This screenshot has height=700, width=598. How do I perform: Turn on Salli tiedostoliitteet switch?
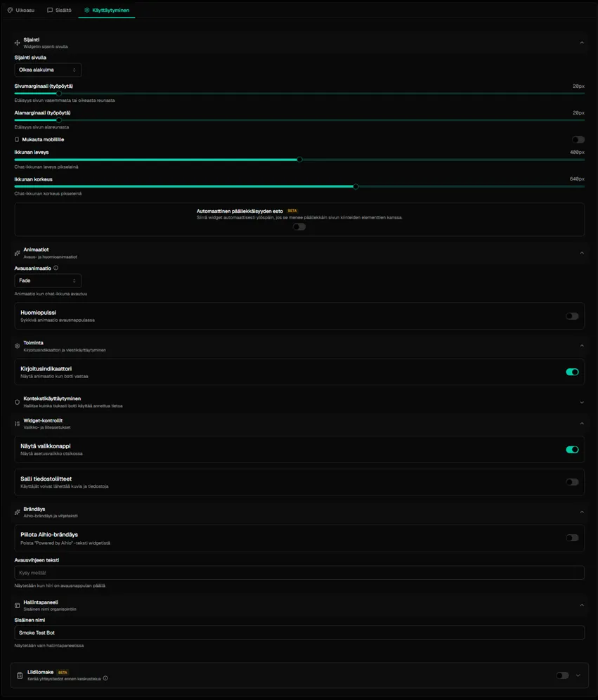click(x=572, y=482)
